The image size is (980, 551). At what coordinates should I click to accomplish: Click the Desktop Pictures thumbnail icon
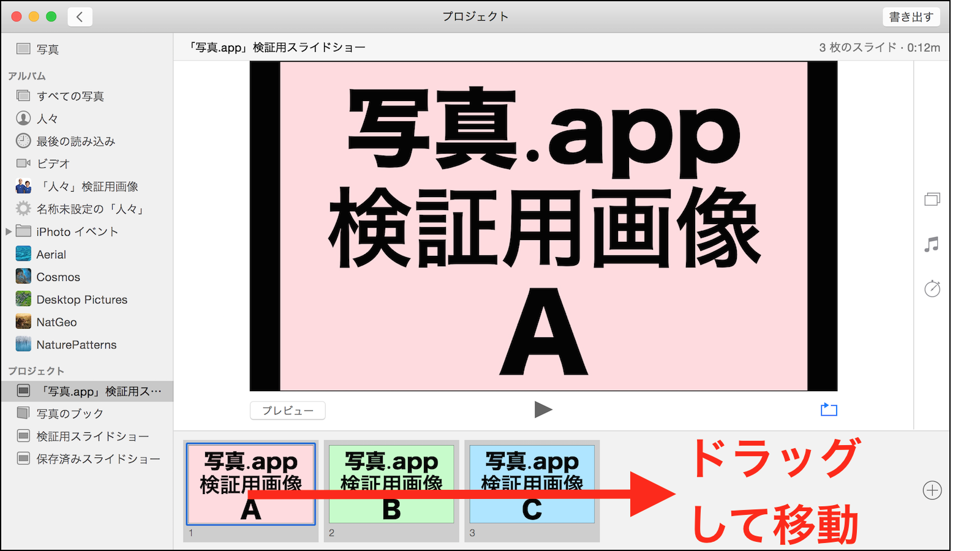(23, 299)
